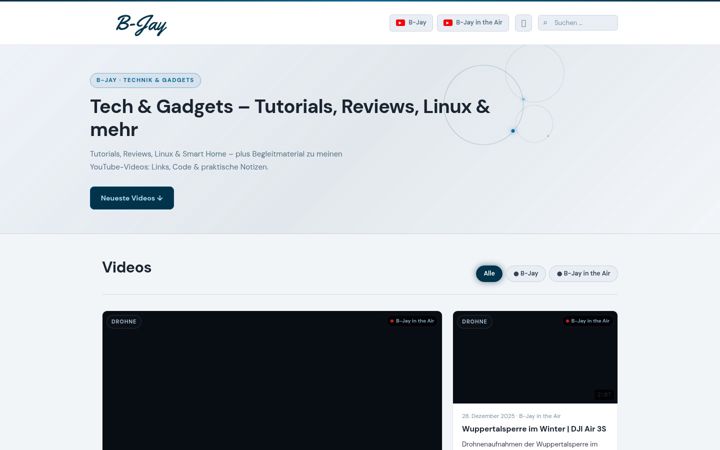Screen dimensions: 720x450
Task: Click the Tutorials, Reviews, Linux & Smart Home paragraph
Action: pyautogui.click(x=216, y=160)
